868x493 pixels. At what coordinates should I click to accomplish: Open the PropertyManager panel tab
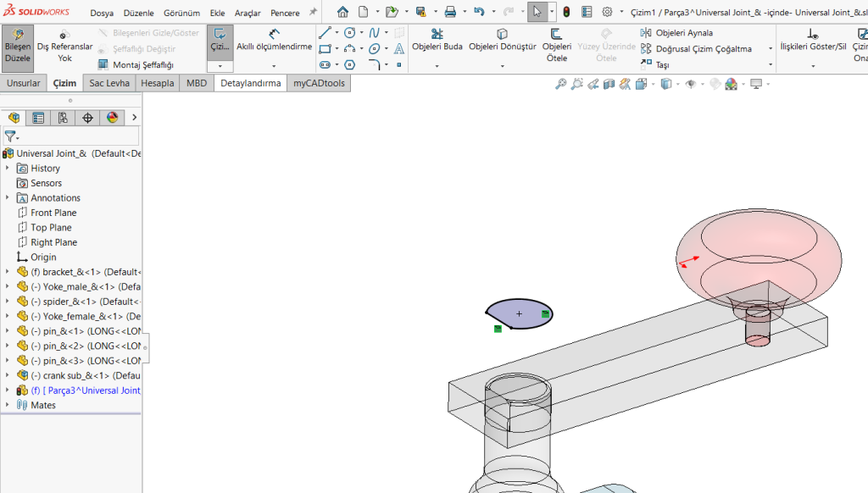click(38, 118)
